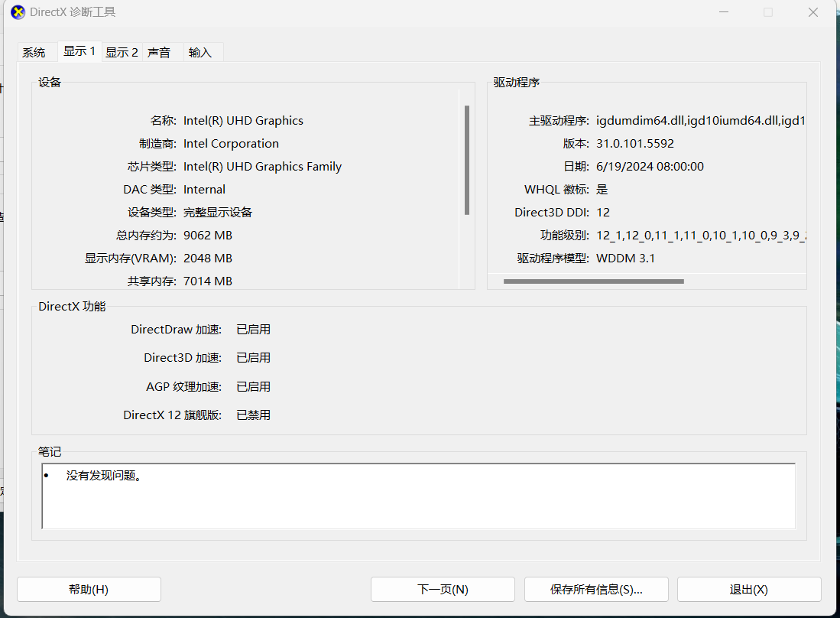
Task: Click driver model value WDDM 3.1
Action: click(625, 259)
